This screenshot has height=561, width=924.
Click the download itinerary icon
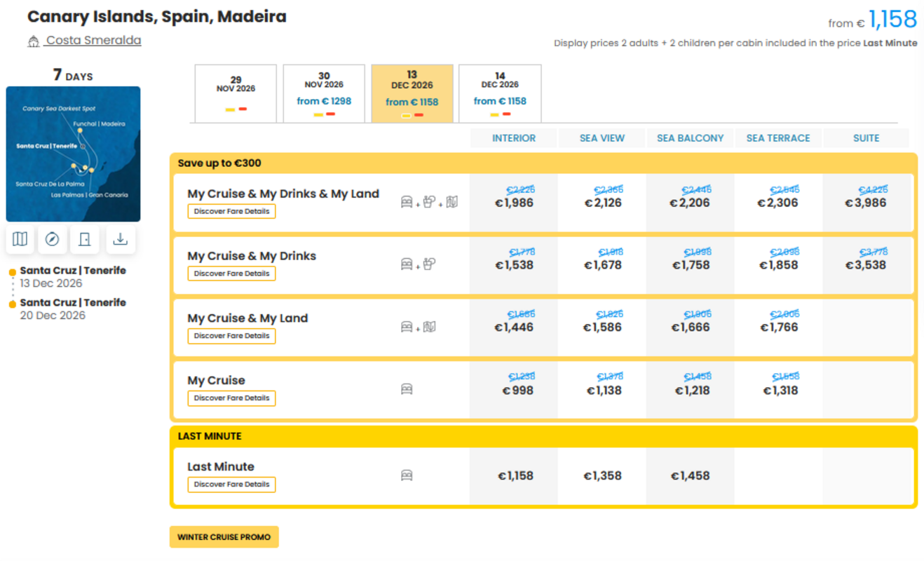pos(121,239)
